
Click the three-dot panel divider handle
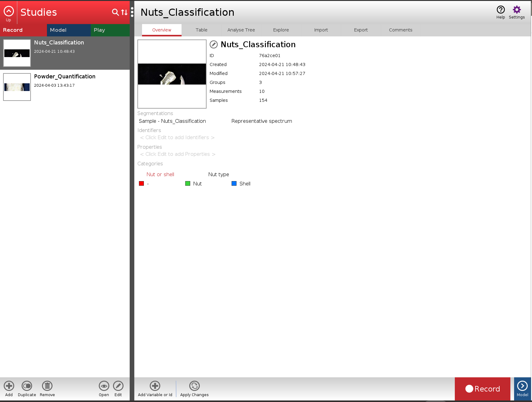[132, 12]
